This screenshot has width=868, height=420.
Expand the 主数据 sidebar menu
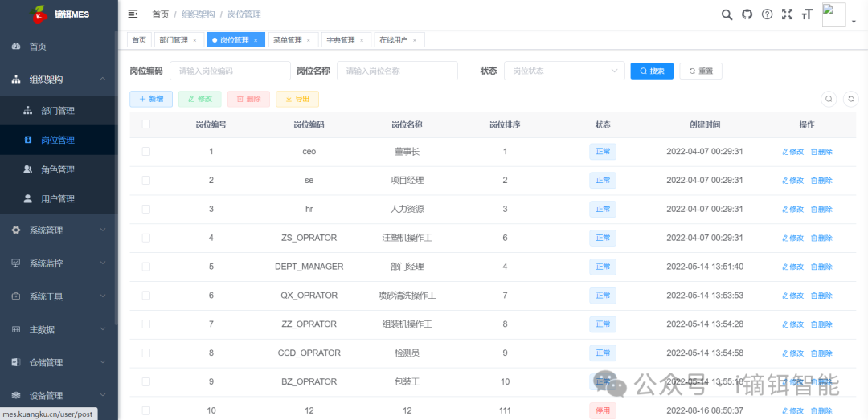(58, 329)
